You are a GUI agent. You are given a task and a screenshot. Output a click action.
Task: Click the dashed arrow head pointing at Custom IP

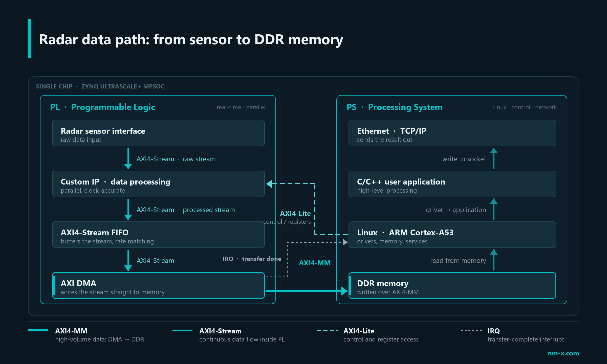click(x=269, y=184)
